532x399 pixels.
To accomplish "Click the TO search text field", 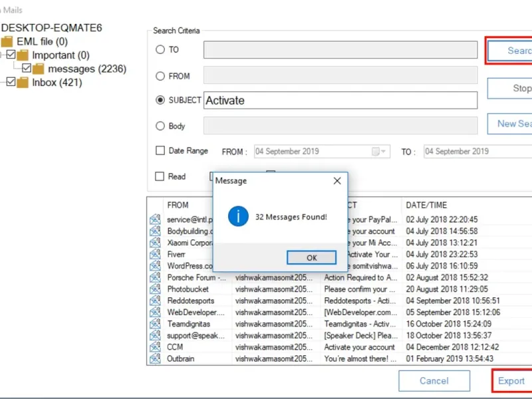I will 340,50.
